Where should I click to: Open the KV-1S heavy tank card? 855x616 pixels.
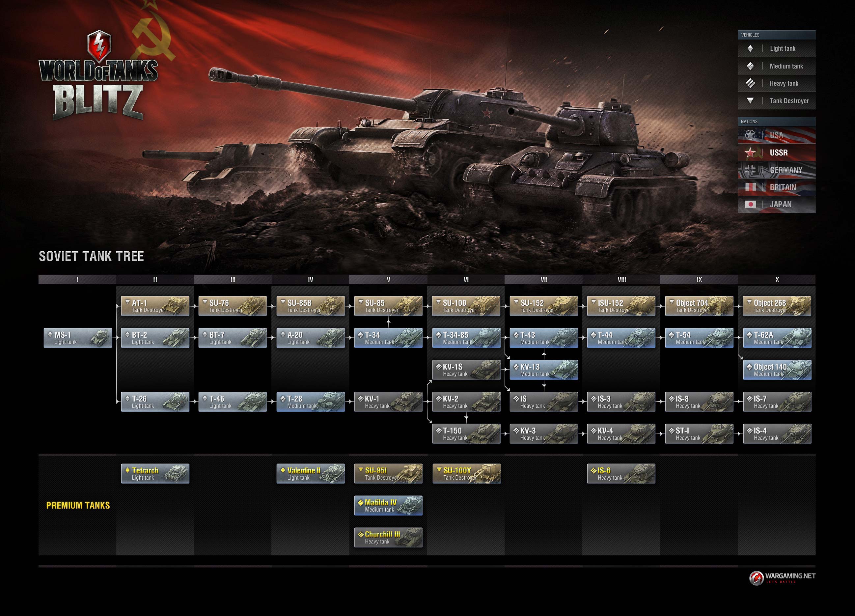coord(466,370)
